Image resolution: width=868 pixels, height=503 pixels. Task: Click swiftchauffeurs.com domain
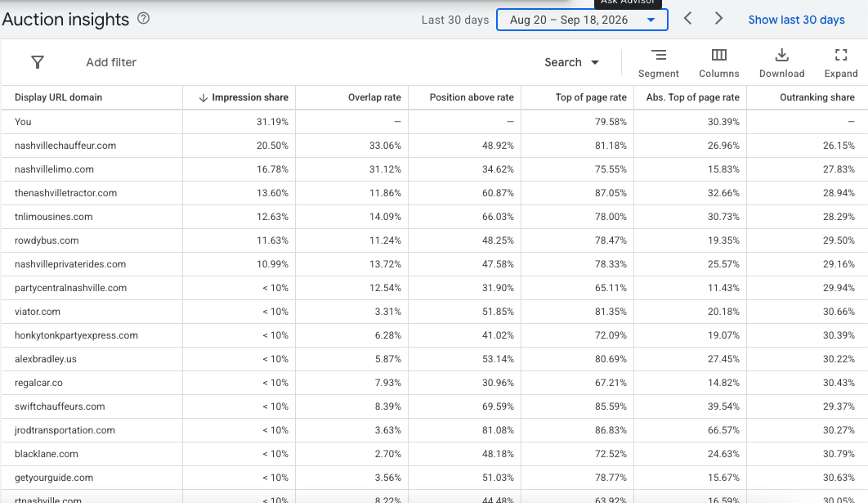pyautogui.click(x=60, y=406)
